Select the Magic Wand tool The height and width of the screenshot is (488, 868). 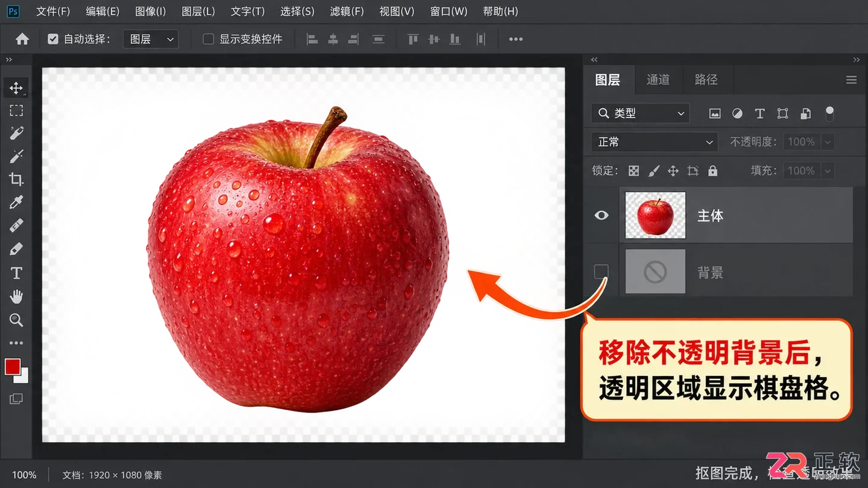[16, 156]
